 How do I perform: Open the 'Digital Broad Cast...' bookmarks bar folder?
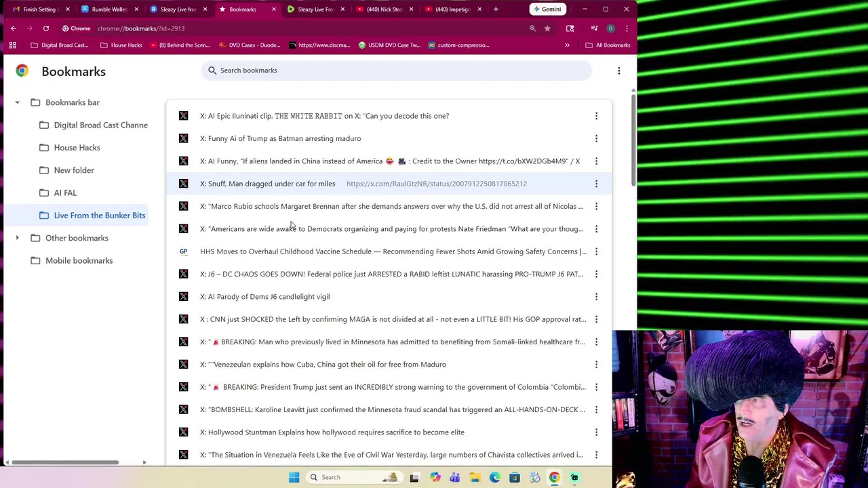point(60,45)
